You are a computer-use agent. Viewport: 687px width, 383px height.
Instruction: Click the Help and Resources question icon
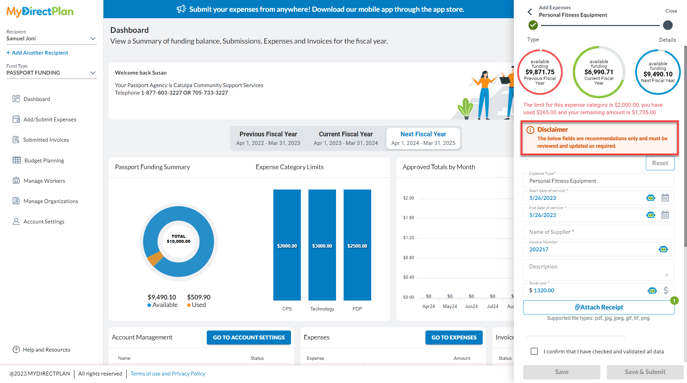(x=16, y=349)
